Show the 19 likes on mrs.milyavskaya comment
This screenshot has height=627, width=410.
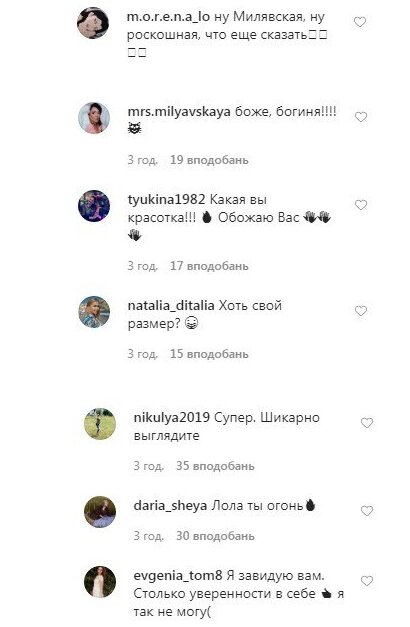(x=209, y=160)
